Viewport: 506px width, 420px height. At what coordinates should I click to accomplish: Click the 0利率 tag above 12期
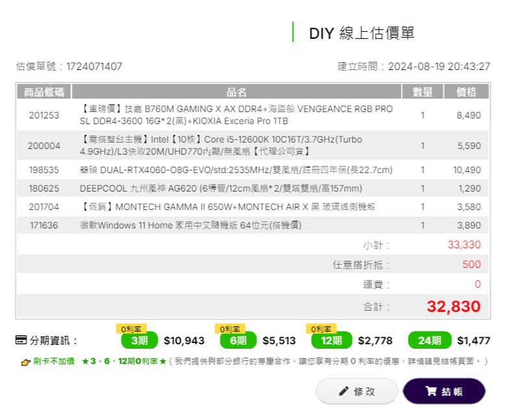tap(321, 329)
